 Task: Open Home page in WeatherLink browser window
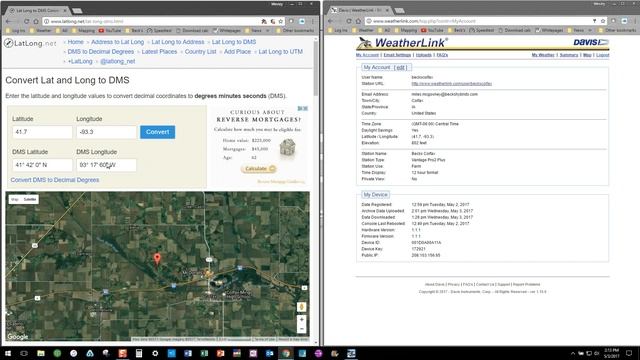coord(358,21)
